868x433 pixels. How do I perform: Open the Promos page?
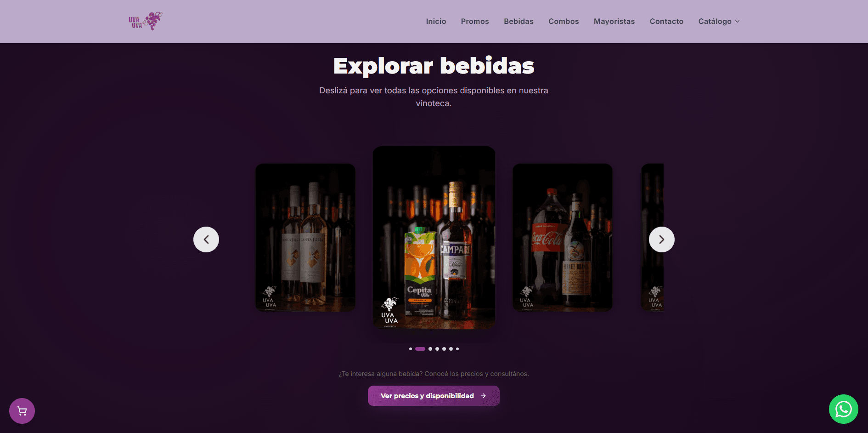[475, 22]
